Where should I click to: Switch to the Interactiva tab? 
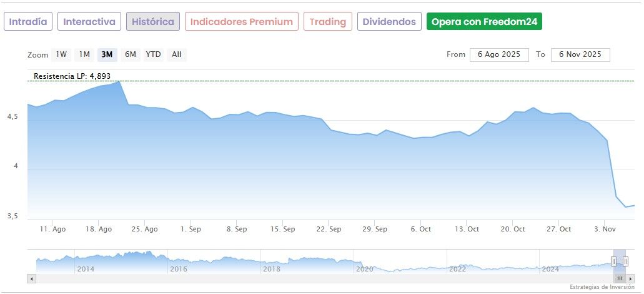[x=89, y=22]
